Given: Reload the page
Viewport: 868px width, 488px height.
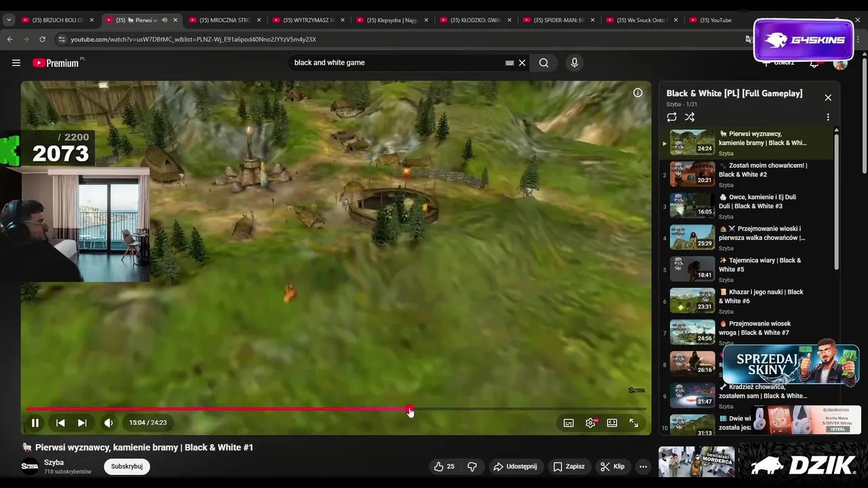Looking at the screenshot, I should pos(42,39).
